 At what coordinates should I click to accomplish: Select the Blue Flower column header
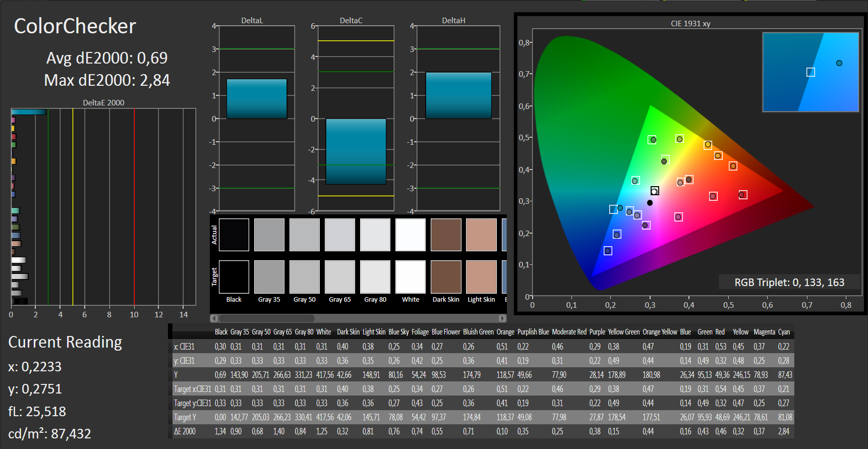pyautogui.click(x=446, y=332)
